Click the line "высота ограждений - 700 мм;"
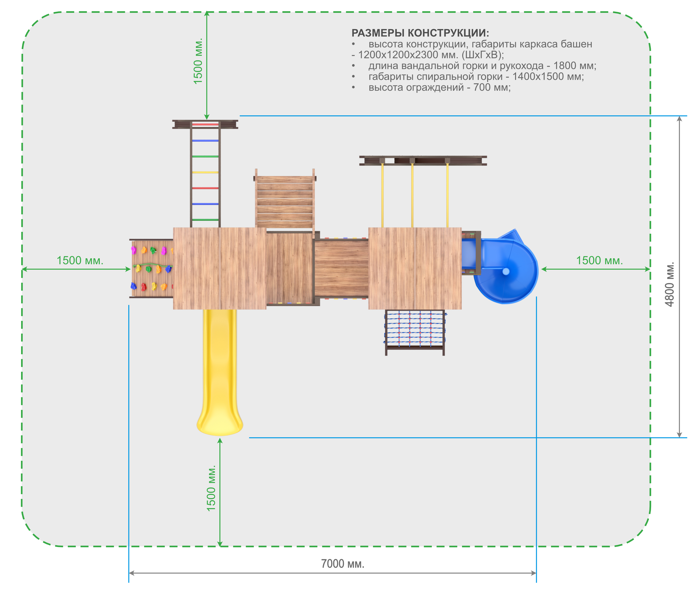 440,87
